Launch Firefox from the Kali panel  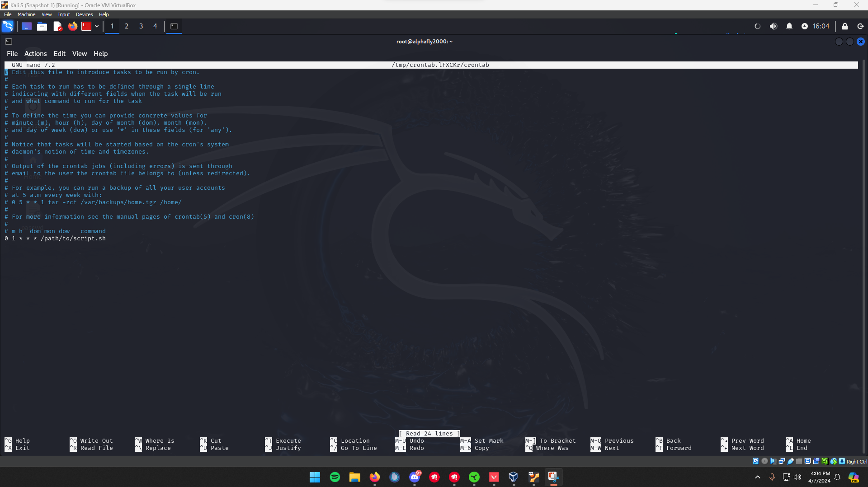click(72, 26)
